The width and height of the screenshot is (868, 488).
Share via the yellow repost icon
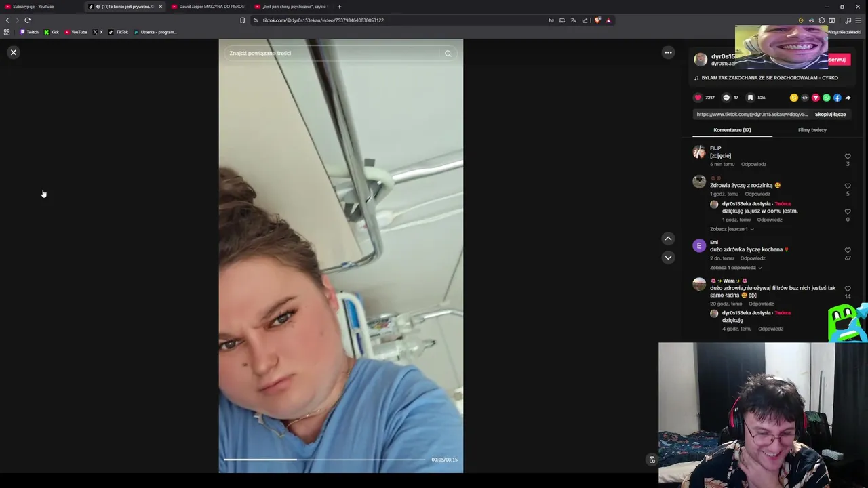(794, 98)
